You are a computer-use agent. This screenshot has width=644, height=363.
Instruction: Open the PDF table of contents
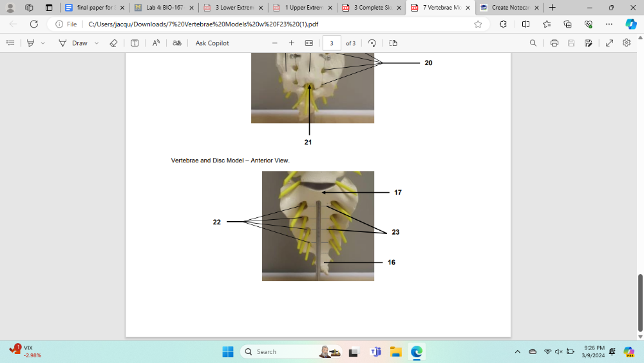tap(10, 43)
